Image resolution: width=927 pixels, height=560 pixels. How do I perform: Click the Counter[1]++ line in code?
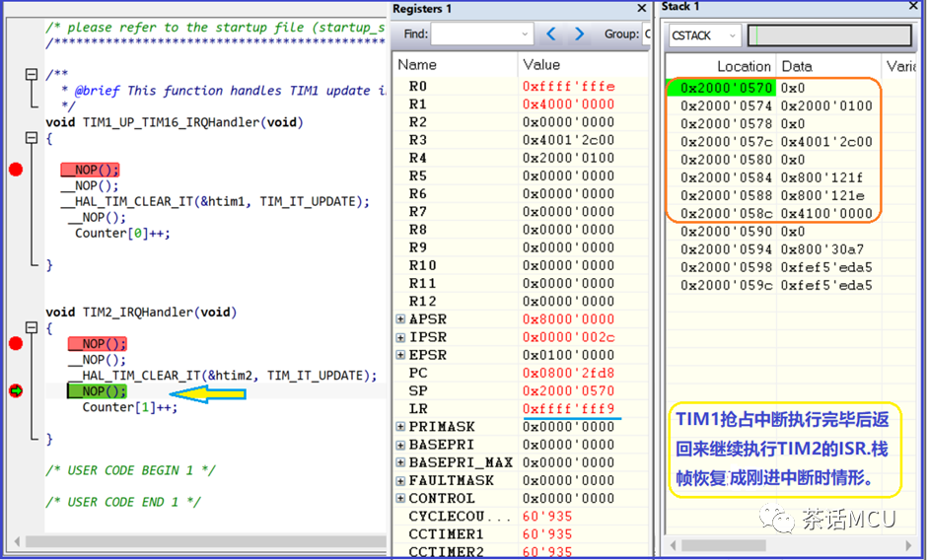coord(129,407)
